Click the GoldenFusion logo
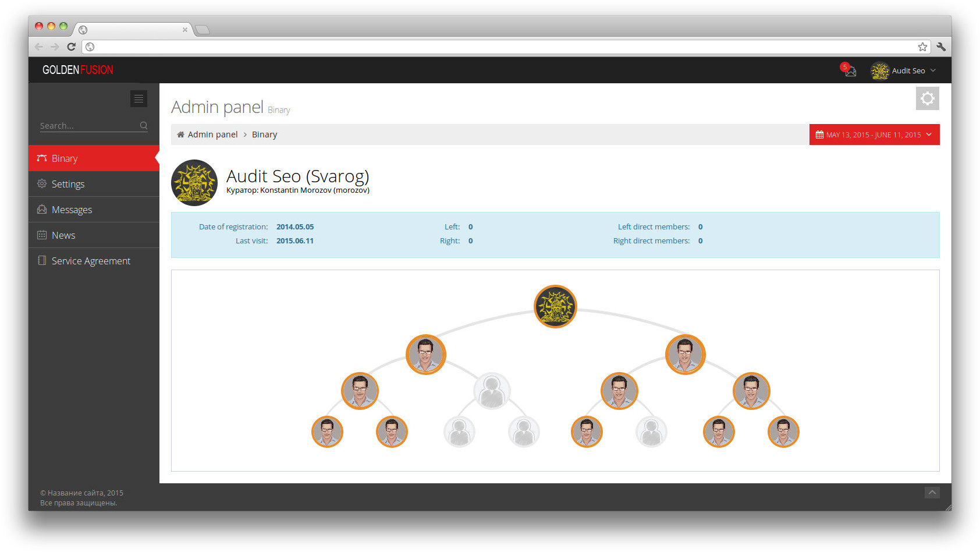 tap(77, 70)
